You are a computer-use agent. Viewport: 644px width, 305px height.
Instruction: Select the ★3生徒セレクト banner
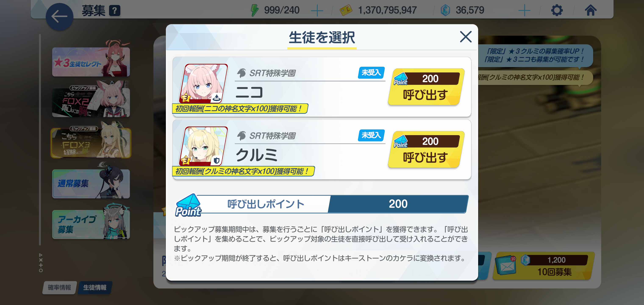coord(91,61)
